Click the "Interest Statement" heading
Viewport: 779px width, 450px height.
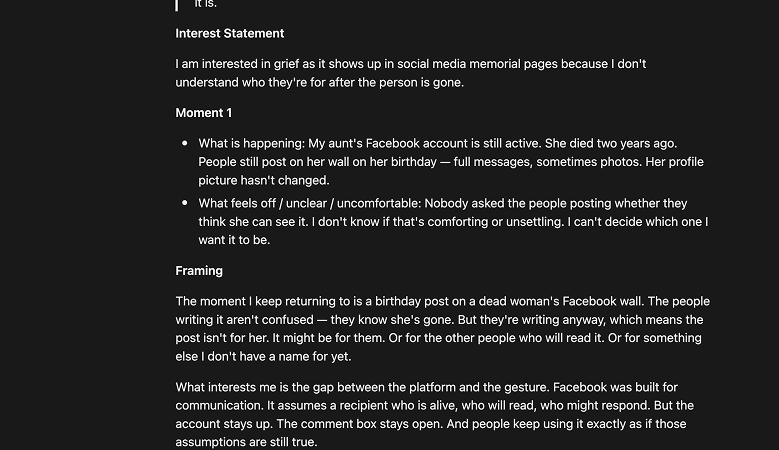coord(230,33)
